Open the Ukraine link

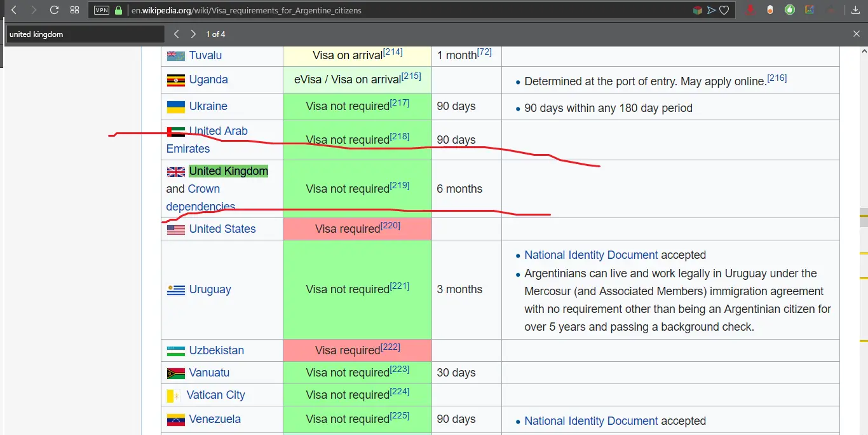point(208,106)
